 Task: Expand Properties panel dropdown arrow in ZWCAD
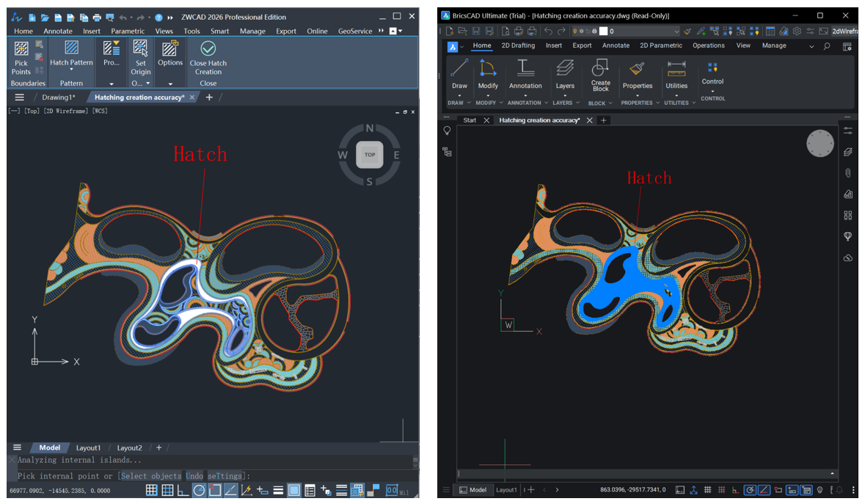(x=112, y=84)
